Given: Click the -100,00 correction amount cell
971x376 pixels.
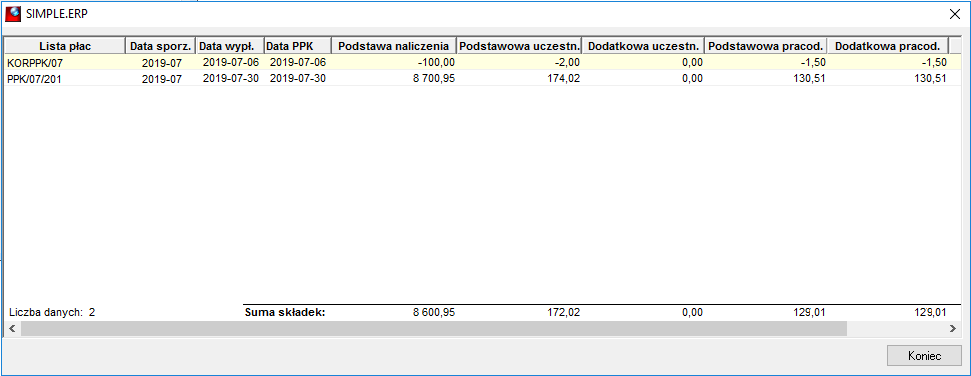Looking at the screenshot, I should pyautogui.click(x=394, y=62).
